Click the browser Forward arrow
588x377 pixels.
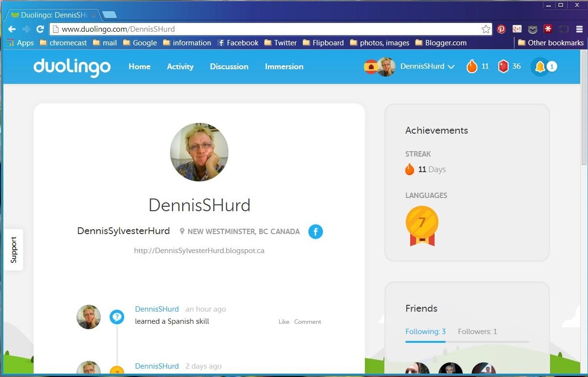pos(26,29)
